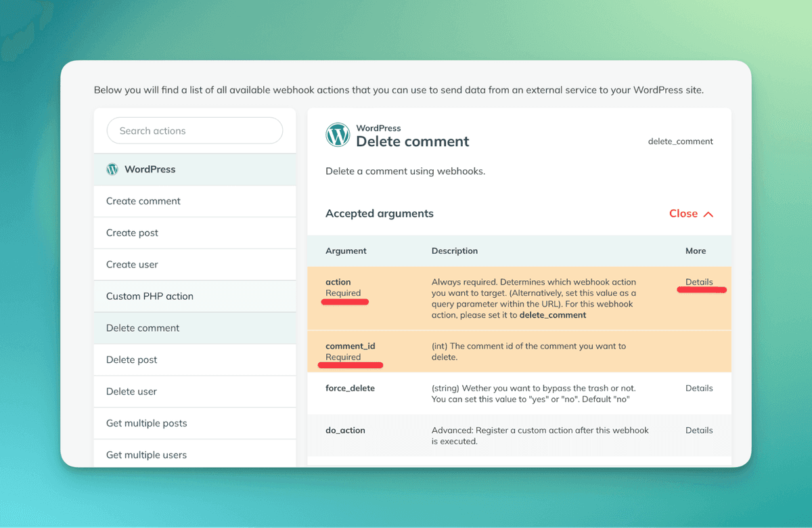Choose Delete post from the sidebar
Screen dimensions: 812x528
coord(132,360)
